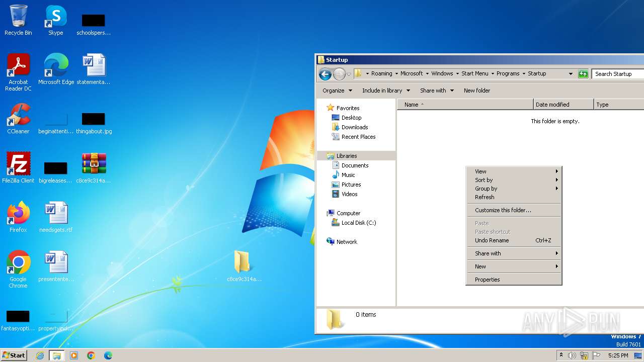This screenshot has height=362, width=644.
Task: Expand Sort by submenu in context menu
Action: [x=514, y=180]
